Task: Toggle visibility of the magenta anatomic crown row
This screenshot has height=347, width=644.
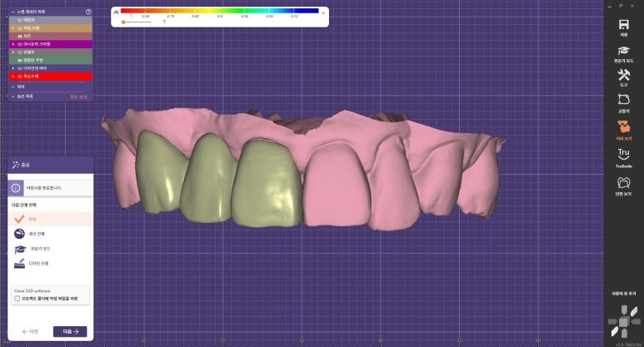Action: 20,44
